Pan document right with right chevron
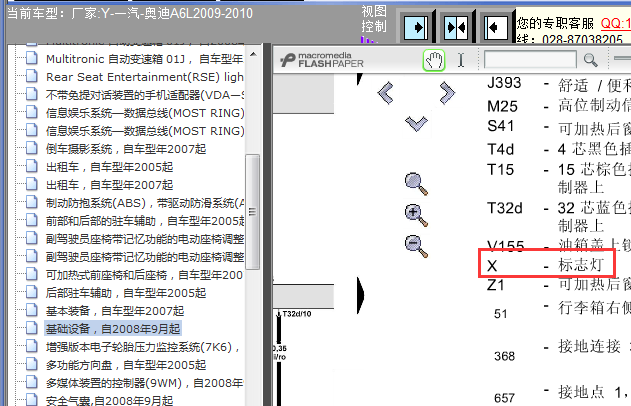This screenshot has width=631, height=406. [447, 93]
